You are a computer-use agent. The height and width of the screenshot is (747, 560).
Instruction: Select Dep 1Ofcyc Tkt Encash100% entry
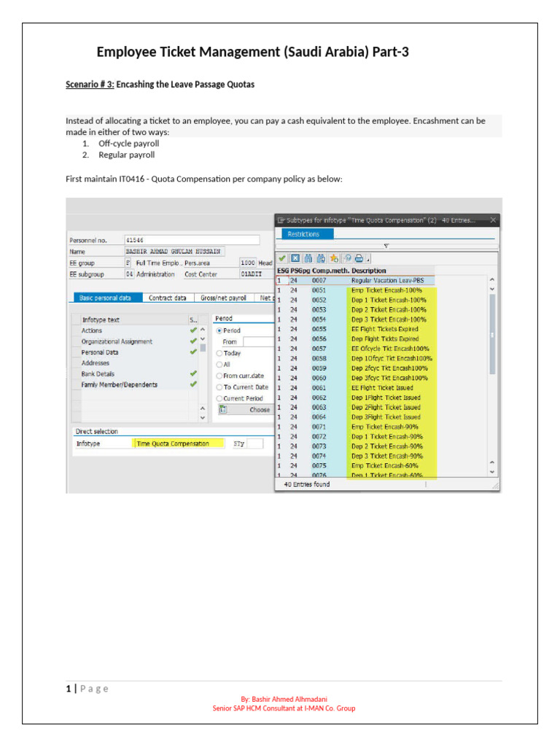(355, 359)
